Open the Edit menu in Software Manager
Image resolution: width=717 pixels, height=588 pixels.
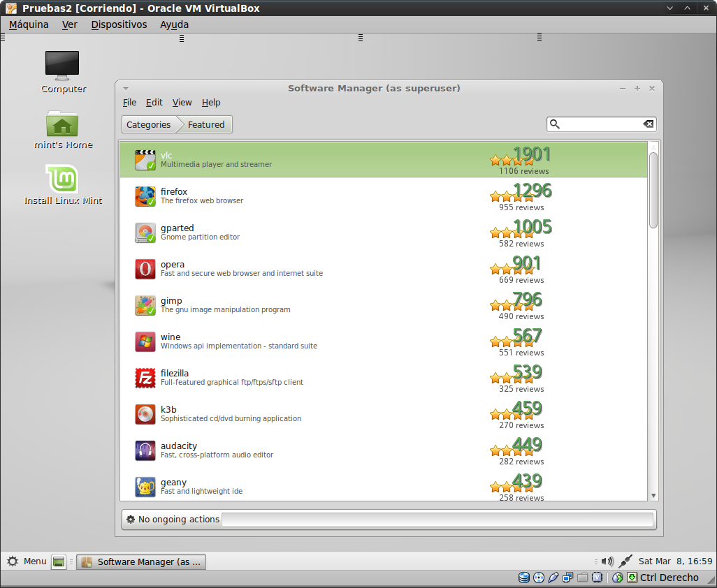tap(154, 103)
